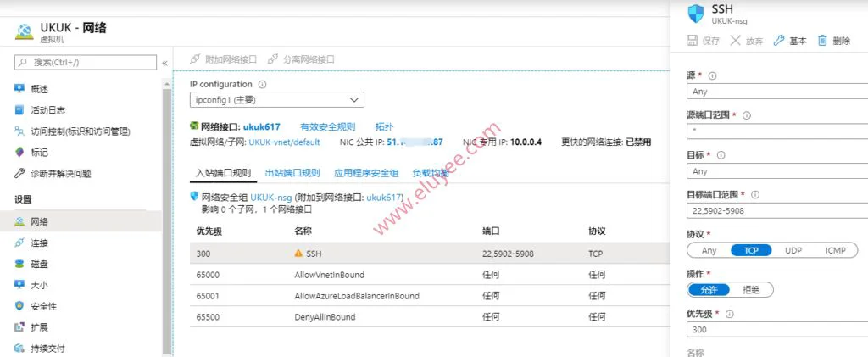Click the Activity log (活动日志) icon
The image size is (868, 357).
click(x=20, y=110)
